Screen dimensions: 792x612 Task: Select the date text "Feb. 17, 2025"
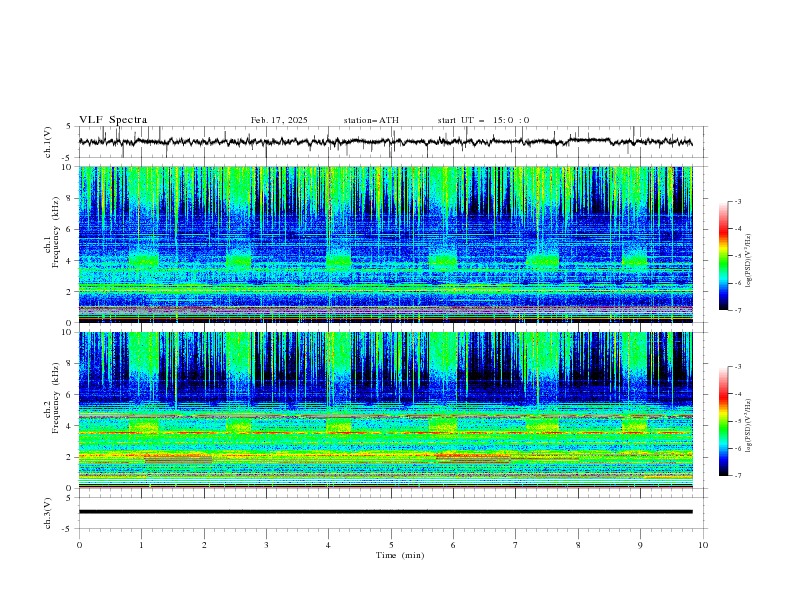pos(279,120)
